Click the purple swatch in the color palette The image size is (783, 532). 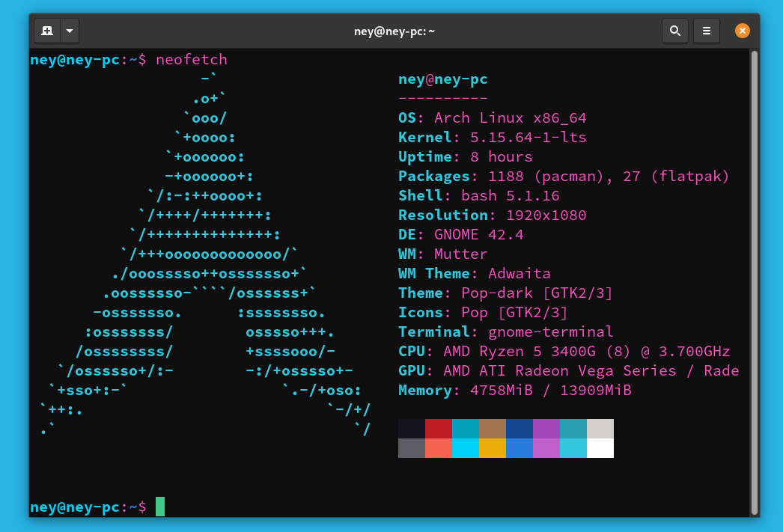545,429
